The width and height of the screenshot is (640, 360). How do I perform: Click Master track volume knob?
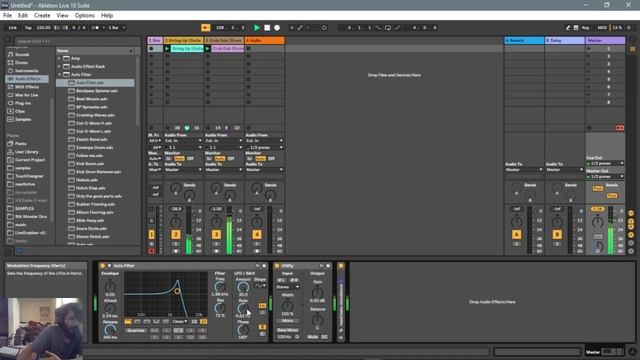[598, 222]
